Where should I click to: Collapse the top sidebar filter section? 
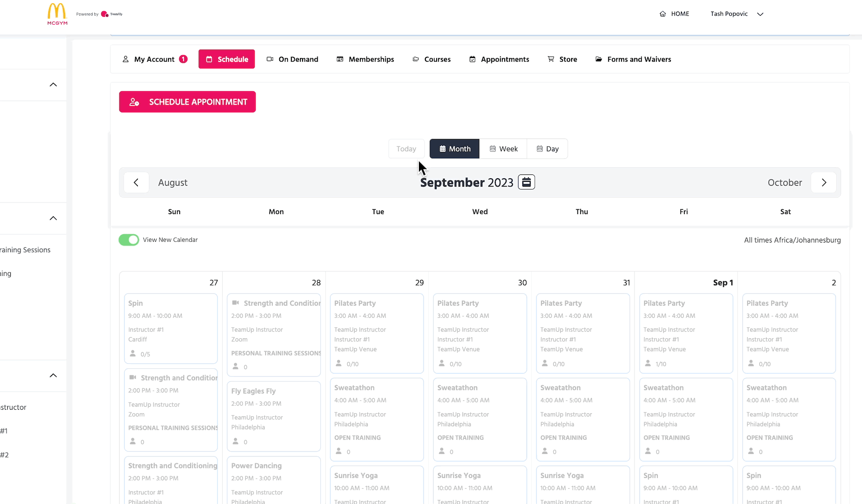pyautogui.click(x=53, y=85)
